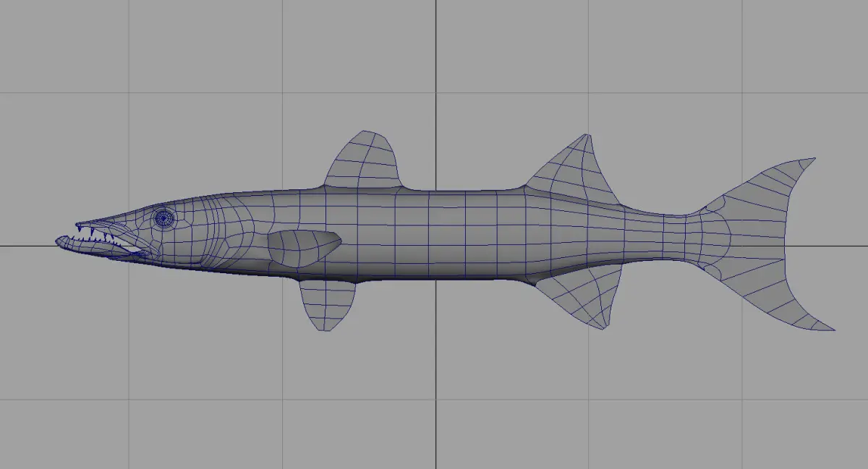Click the anal fin below the rear body
868x469 pixels.
tap(582, 295)
